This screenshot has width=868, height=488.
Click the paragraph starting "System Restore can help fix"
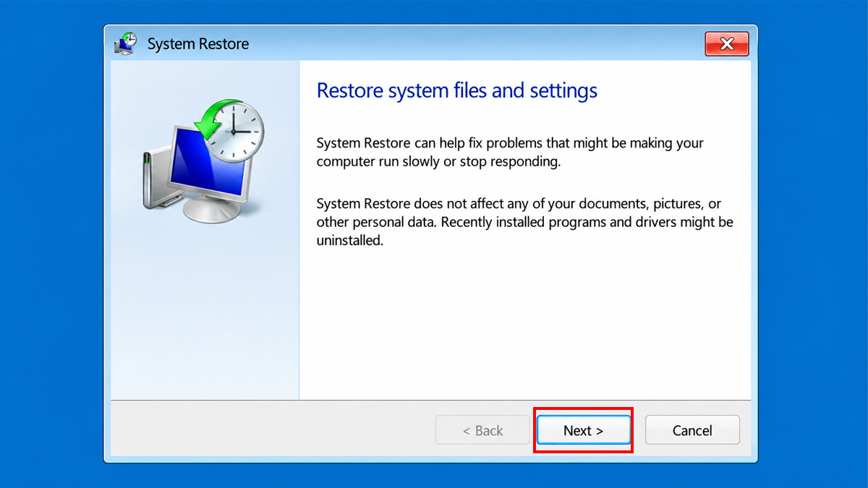click(511, 153)
